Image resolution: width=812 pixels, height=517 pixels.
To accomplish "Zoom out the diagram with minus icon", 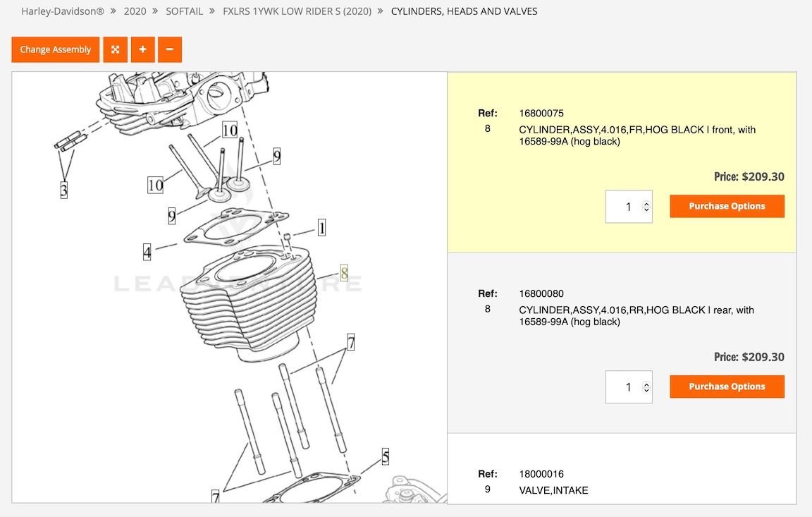I will tap(170, 50).
